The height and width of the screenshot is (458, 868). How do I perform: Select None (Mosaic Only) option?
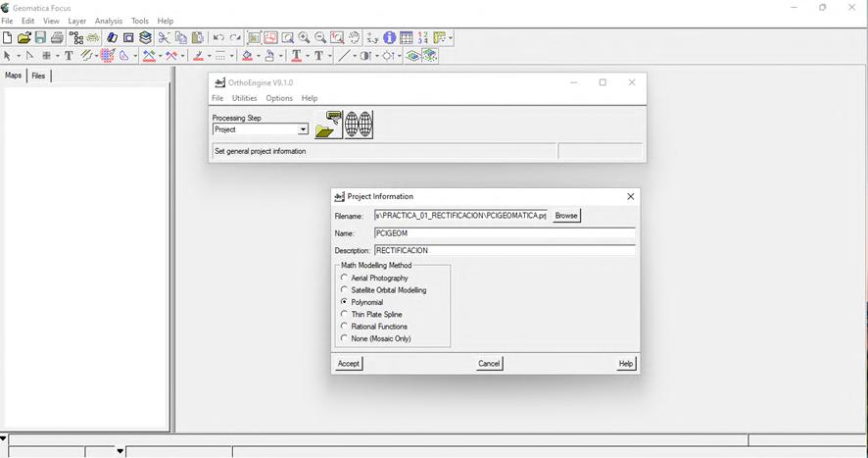(x=344, y=338)
